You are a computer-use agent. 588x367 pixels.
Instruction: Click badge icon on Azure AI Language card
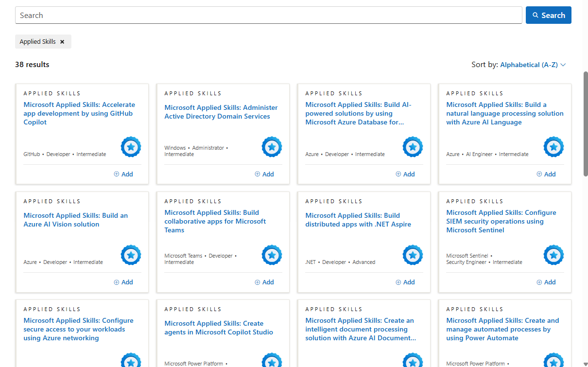(x=553, y=147)
